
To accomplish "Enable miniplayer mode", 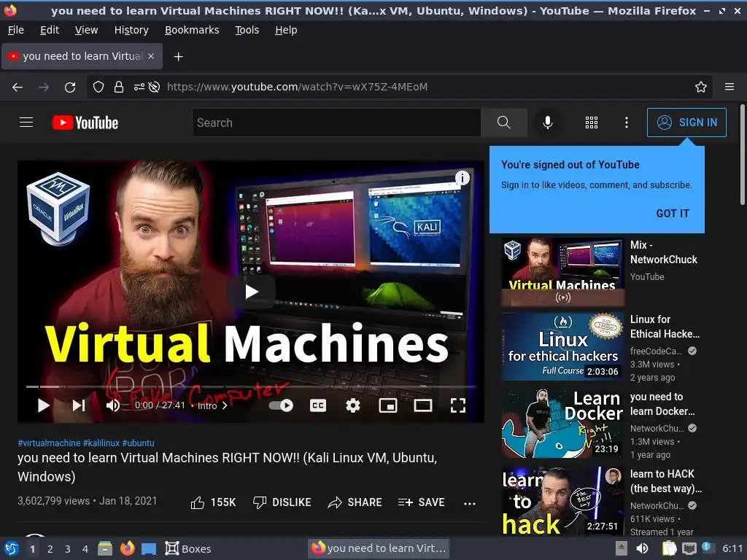I will coord(388,405).
